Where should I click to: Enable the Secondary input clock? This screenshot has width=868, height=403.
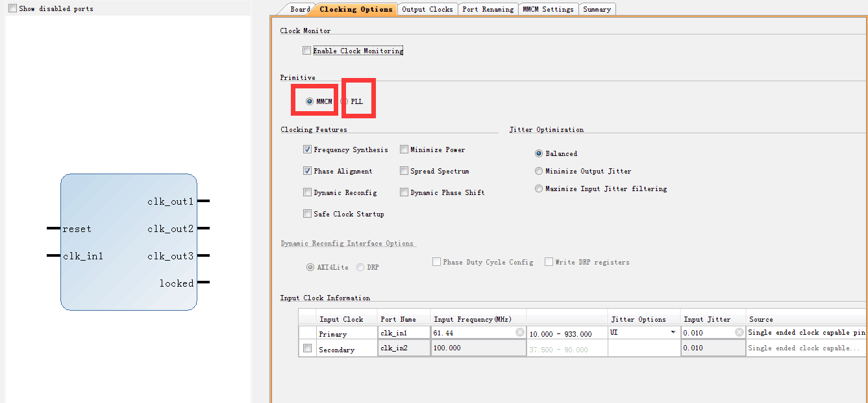coord(307,348)
